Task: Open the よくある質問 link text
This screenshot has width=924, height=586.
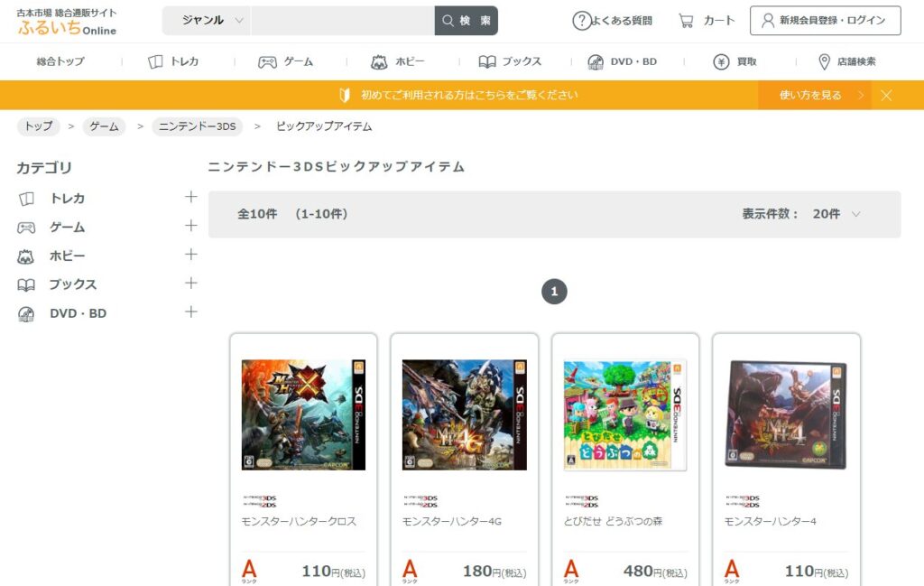Action: pos(622,22)
